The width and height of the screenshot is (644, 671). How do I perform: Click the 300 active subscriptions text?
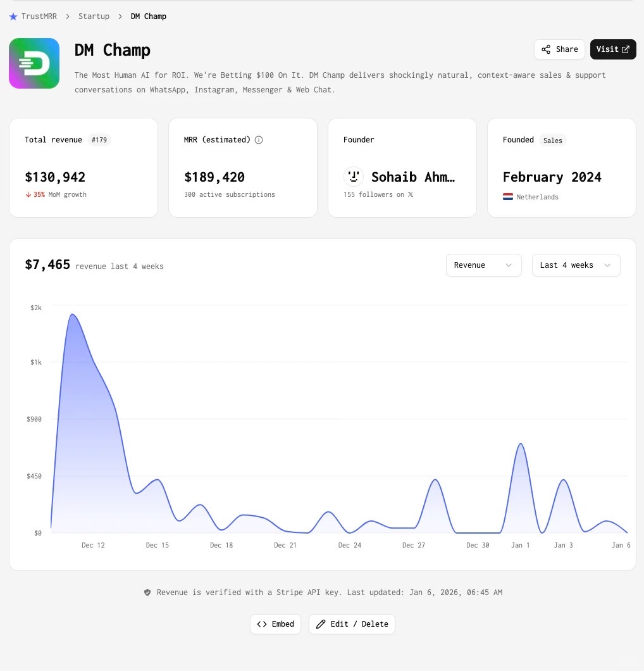coord(230,194)
